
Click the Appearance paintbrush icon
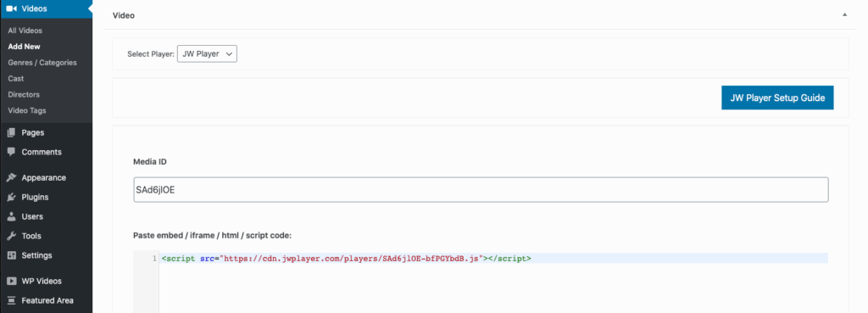coord(11,178)
